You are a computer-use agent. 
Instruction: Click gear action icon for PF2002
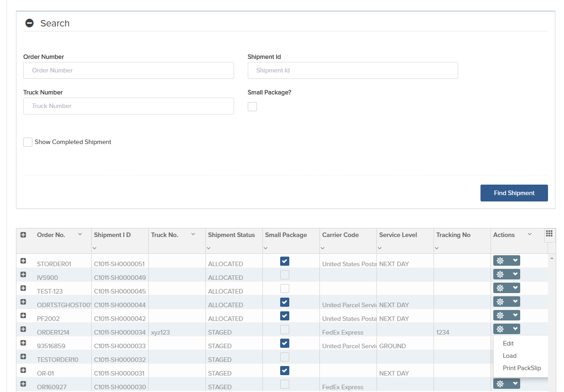500,315
